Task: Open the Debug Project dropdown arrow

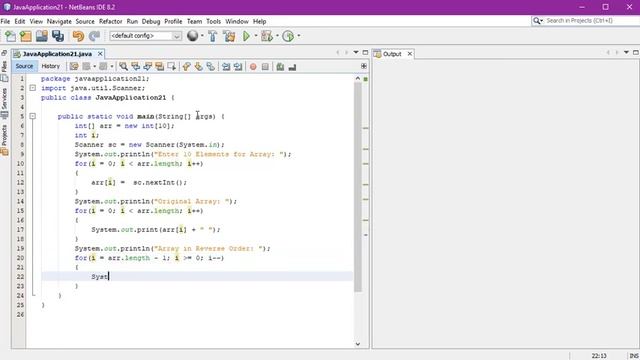Action: point(277,36)
